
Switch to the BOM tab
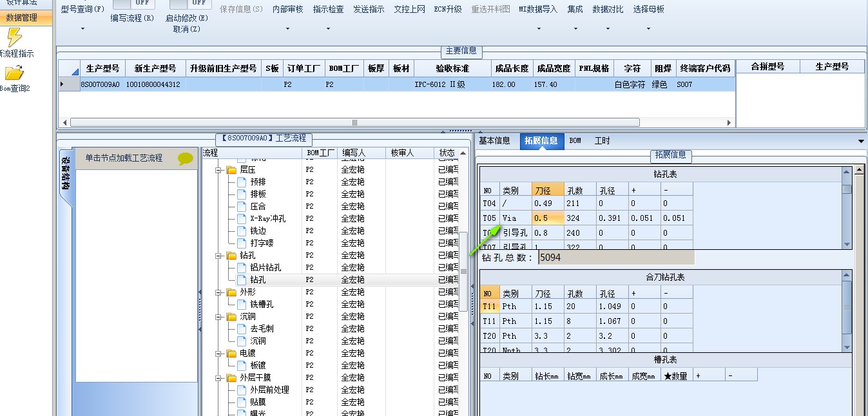click(x=575, y=141)
